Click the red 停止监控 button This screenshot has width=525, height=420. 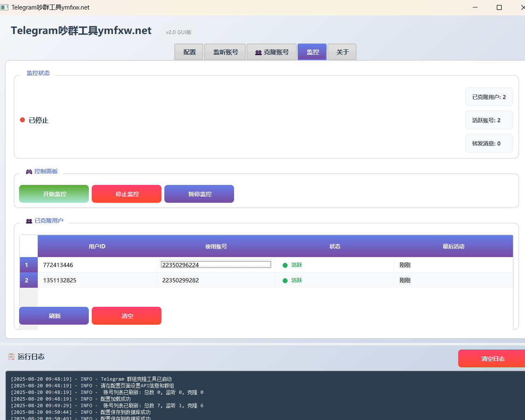[127, 194]
